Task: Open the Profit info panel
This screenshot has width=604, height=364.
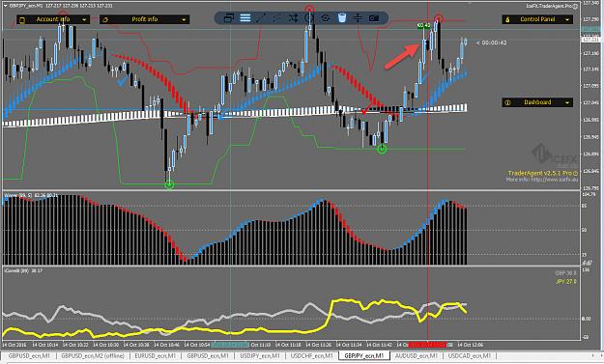Action: pyautogui.click(x=144, y=19)
